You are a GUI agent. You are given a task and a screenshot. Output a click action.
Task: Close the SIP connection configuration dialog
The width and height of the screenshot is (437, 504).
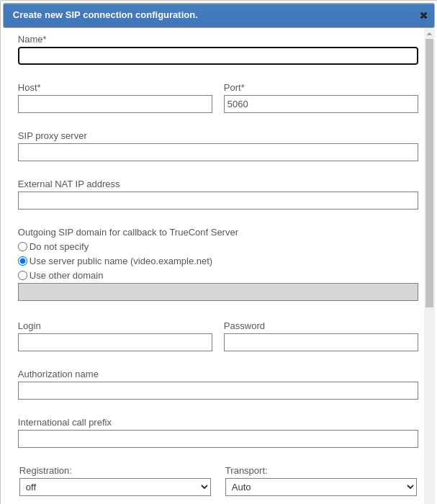click(x=423, y=15)
